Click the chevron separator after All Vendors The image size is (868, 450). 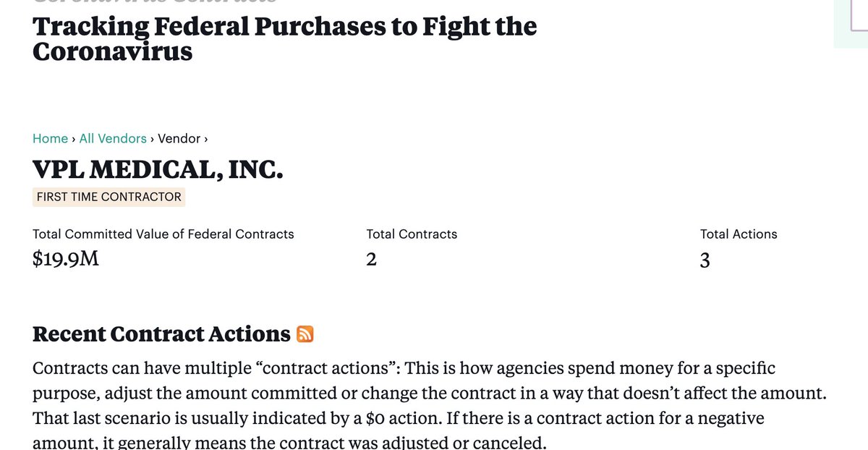point(152,138)
